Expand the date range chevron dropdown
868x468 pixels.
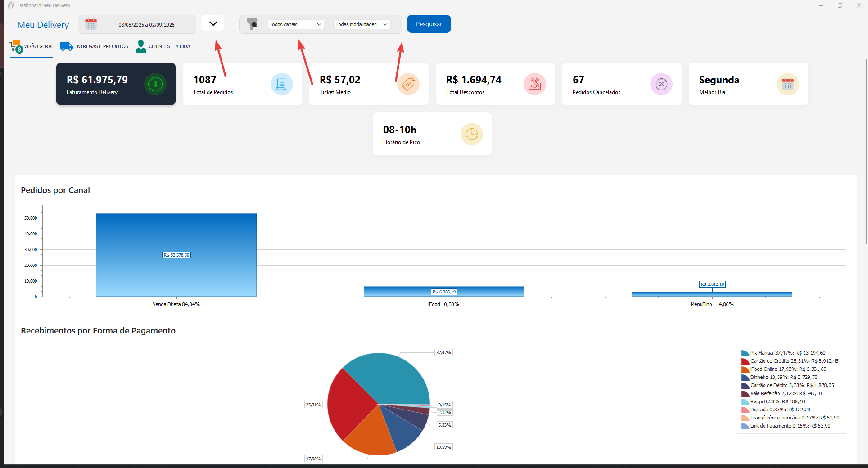pyautogui.click(x=213, y=23)
